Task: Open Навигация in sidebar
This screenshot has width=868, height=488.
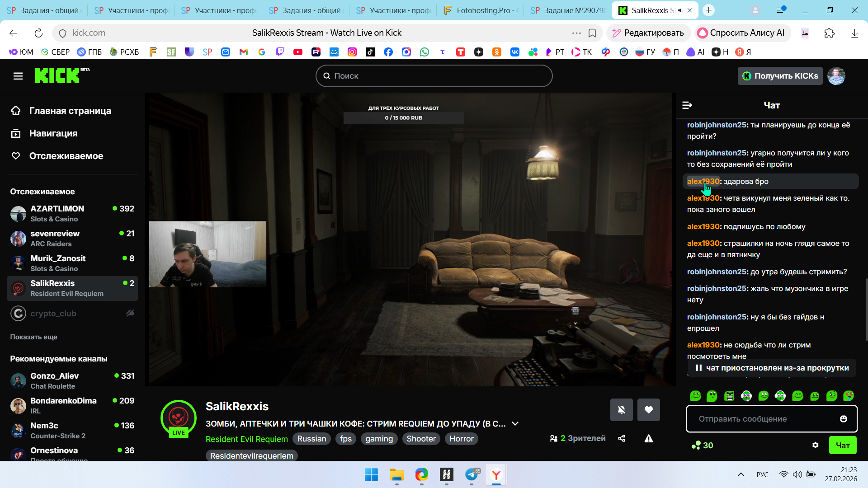Action: coord(53,133)
